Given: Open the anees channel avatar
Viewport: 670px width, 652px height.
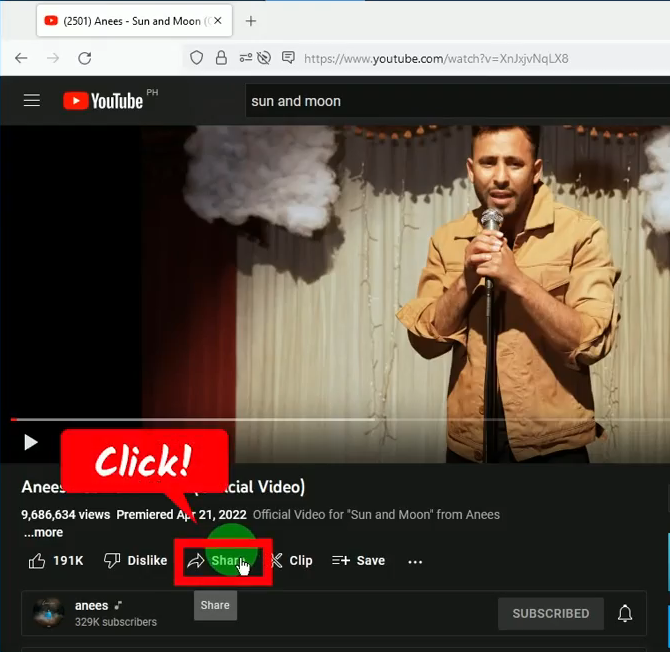Looking at the screenshot, I should [x=49, y=613].
